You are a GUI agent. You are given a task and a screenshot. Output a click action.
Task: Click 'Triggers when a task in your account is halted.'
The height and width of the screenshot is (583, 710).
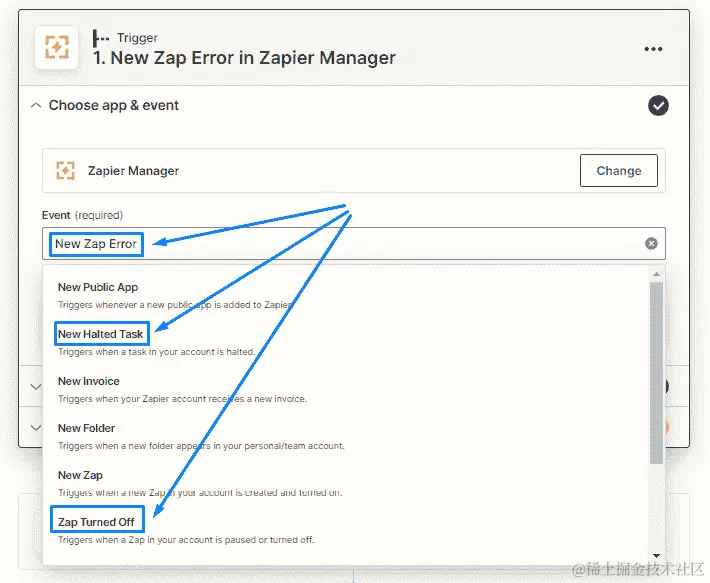[157, 352]
